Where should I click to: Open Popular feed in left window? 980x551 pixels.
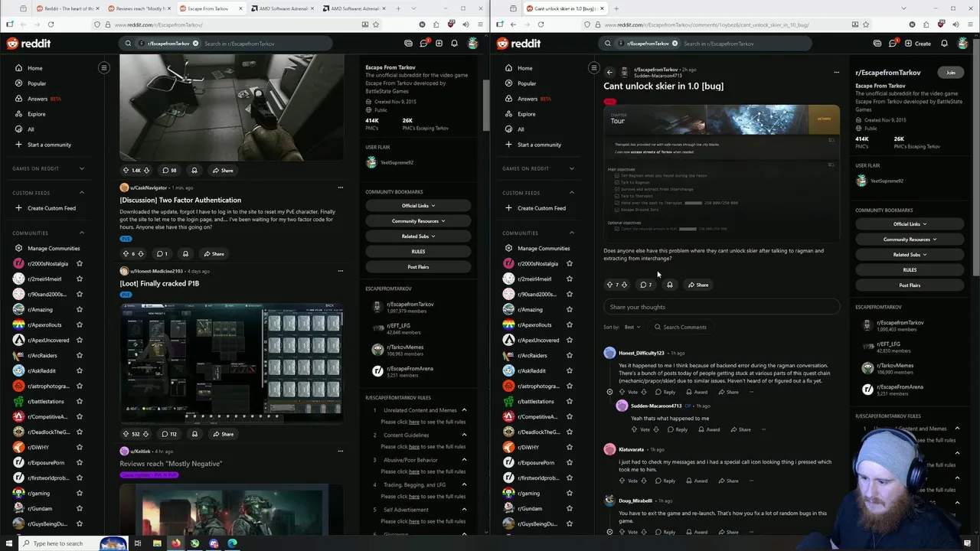tap(37, 83)
